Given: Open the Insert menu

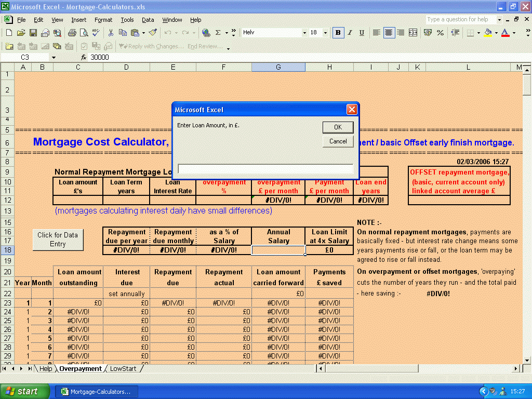Looking at the screenshot, I should click(x=79, y=20).
